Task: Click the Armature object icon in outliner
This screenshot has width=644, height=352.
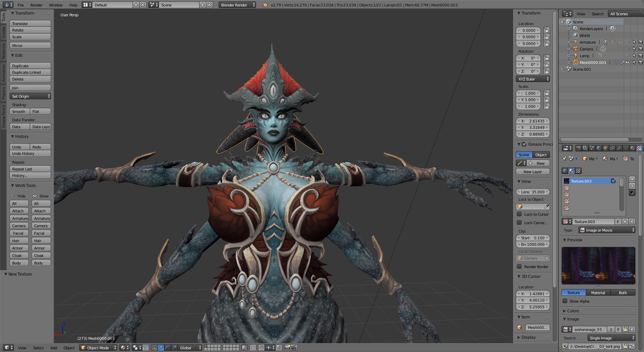Action: point(576,42)
